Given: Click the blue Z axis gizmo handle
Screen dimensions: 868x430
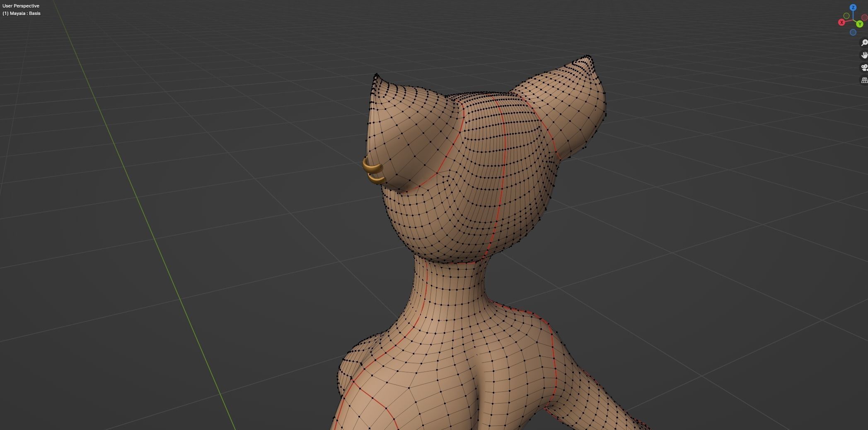Looking at the screenshot, I should (853, 7).
